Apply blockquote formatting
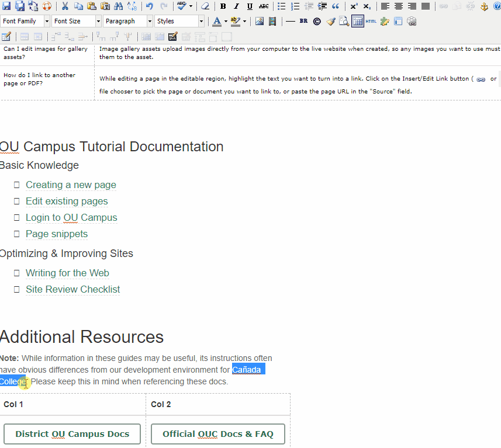501x448 pixels. pyautogui.click(x=336, y=6)
